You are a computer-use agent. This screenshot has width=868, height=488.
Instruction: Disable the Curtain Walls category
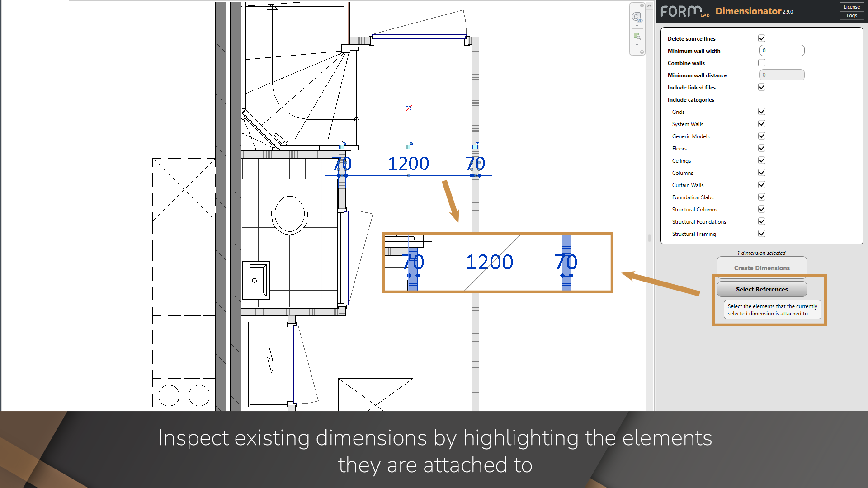(x=761, y=184)
